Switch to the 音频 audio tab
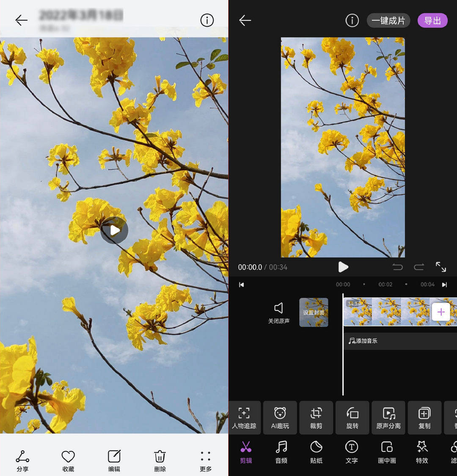The width and height of the screenshot is (457, 476). click(x=281, y=452)
